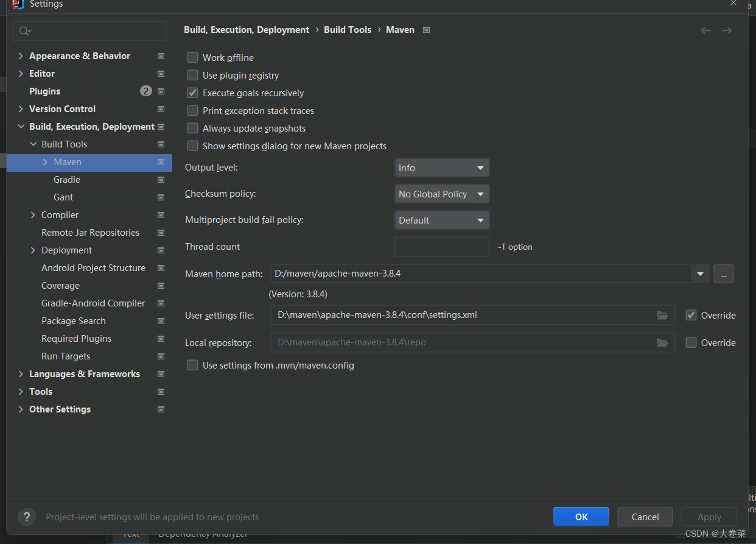Image resolution: width=756 pixels, height=544 pixels.
Task: Click the project-level icon beside Gradle
Action: tap(161, 180)
